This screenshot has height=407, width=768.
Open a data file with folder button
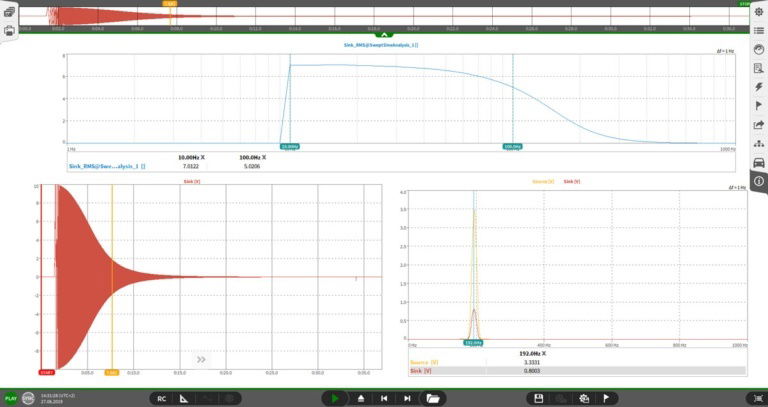coord(432,399)
